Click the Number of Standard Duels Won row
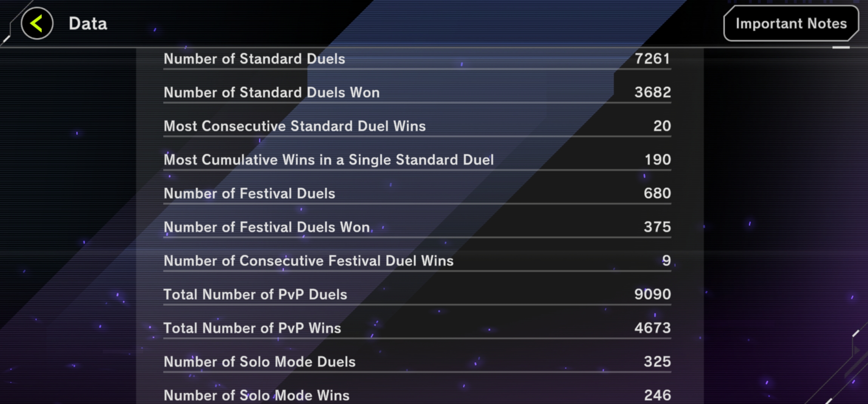The height and width of the screenshot is (404, 868). 417,92
